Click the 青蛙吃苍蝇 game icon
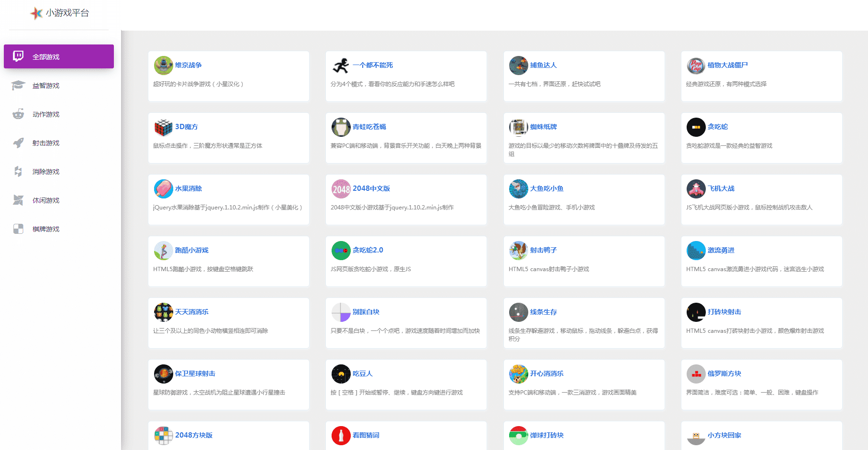The width and height of the screenshot is (868, 450). coord(341,127)
